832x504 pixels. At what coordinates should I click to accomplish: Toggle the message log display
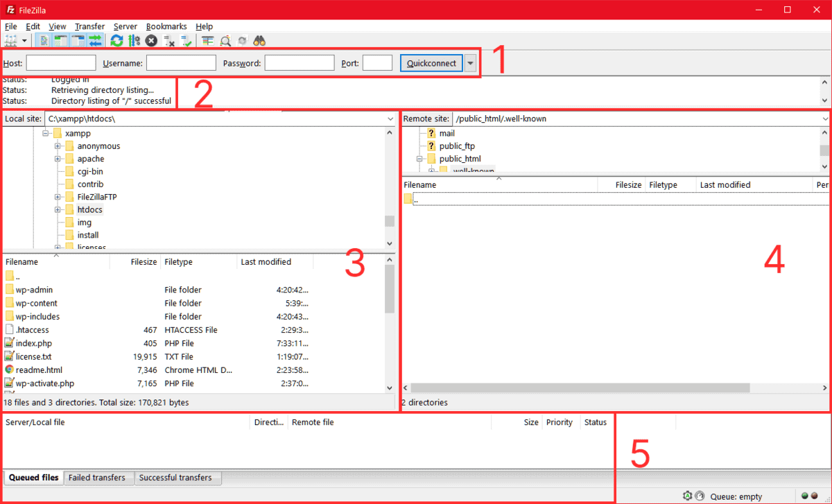(43, 40)
